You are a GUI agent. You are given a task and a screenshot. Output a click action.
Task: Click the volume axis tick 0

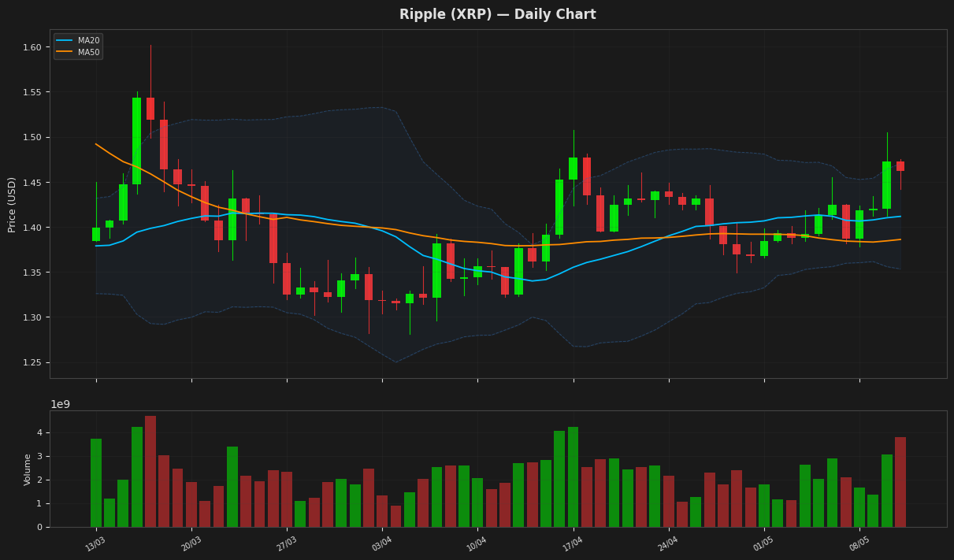tap(38, 527)
